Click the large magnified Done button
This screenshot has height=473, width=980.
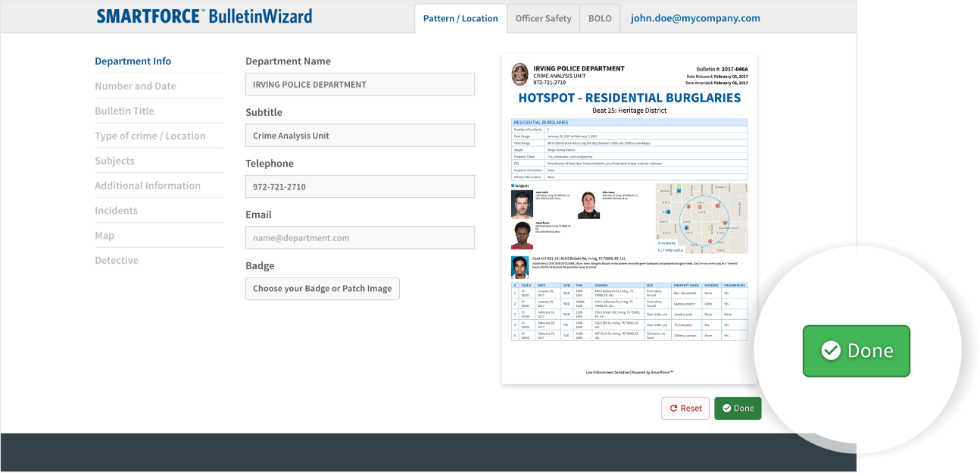click(856, 351)
